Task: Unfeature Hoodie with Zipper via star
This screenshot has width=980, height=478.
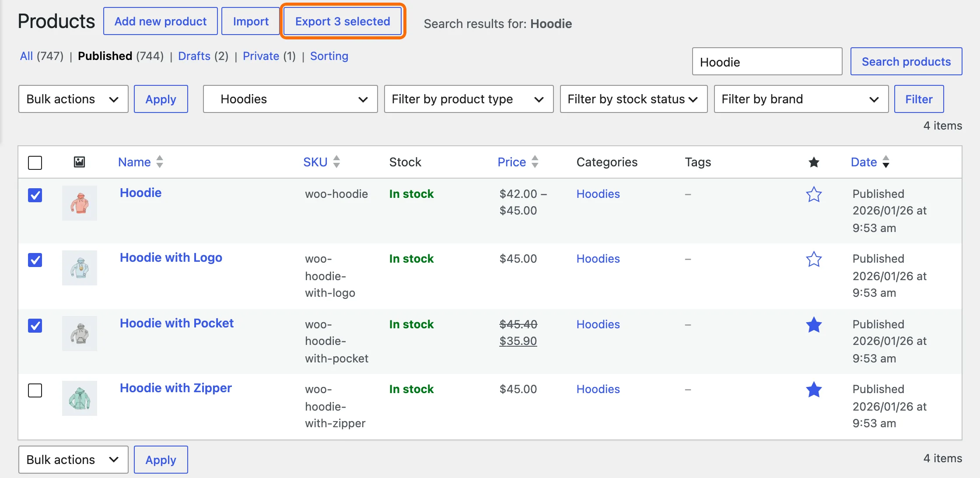Action: click(814, 390)
